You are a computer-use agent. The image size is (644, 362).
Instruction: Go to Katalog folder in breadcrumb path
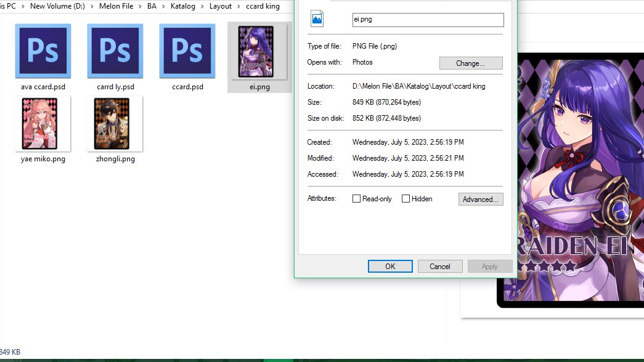[183, 6]
